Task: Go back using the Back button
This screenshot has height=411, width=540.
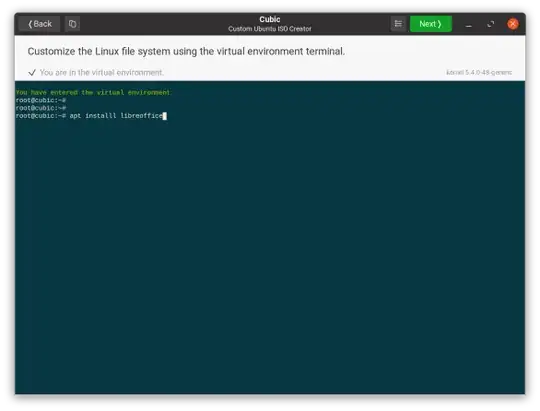Action: pyautogui.click(x=39, y=24)
